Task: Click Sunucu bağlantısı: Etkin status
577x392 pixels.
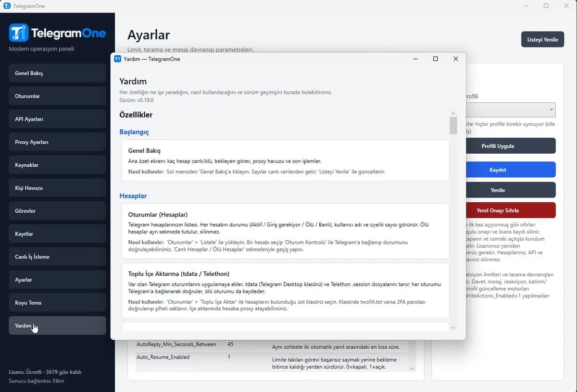Action: [37, 381]
